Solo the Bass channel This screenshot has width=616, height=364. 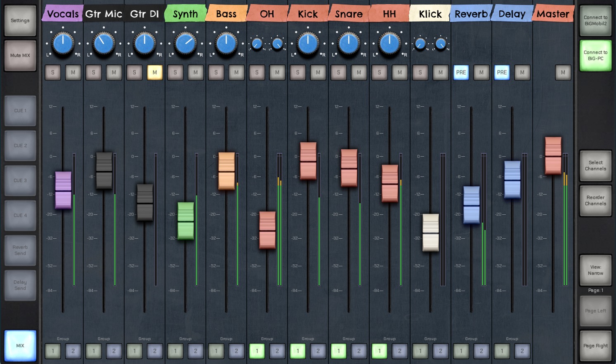[216, 73]
